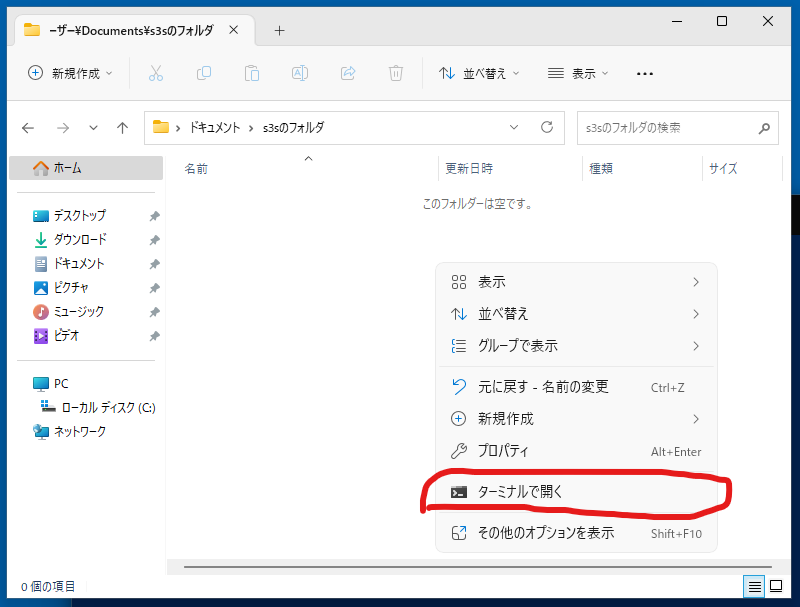Unpin ピクチャ using its pin icon
Image resolution: width=800 pixels, height=607 pixels.
154,288
